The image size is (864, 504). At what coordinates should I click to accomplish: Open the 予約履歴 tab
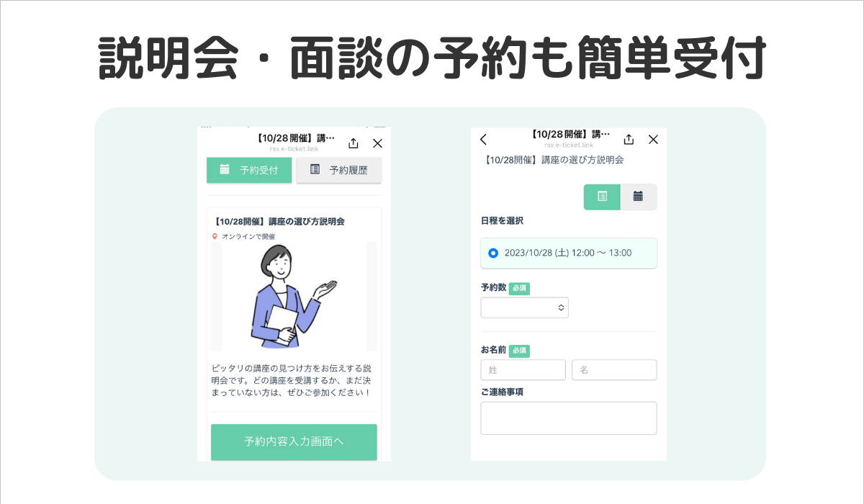click(x=338, y=170)
